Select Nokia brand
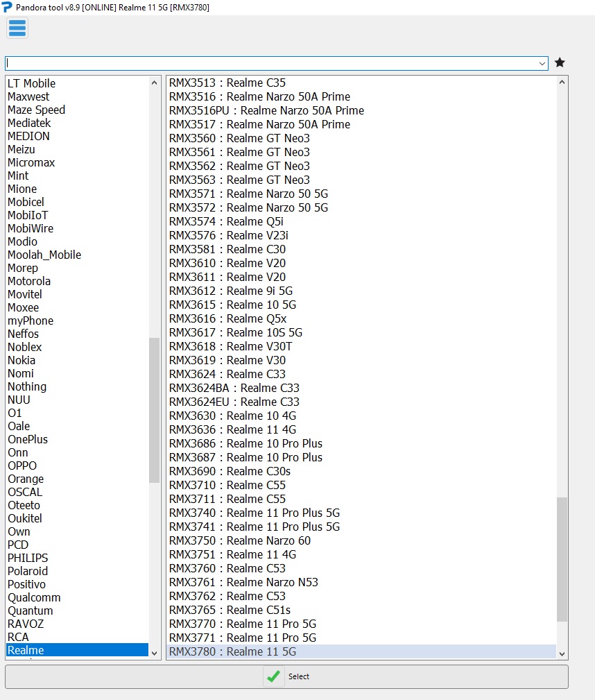 [21, 360]
